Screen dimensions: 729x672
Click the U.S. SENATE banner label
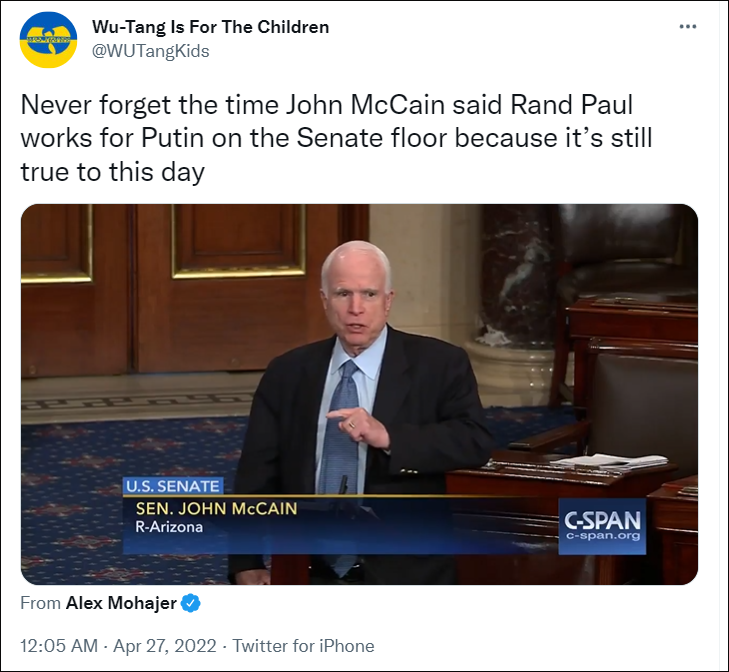tap(172, 486)
